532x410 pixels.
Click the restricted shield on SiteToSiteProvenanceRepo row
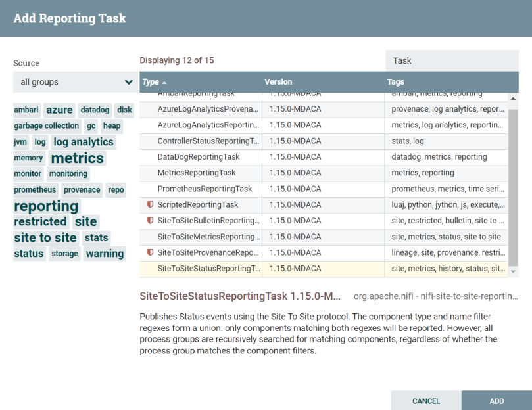151,252
